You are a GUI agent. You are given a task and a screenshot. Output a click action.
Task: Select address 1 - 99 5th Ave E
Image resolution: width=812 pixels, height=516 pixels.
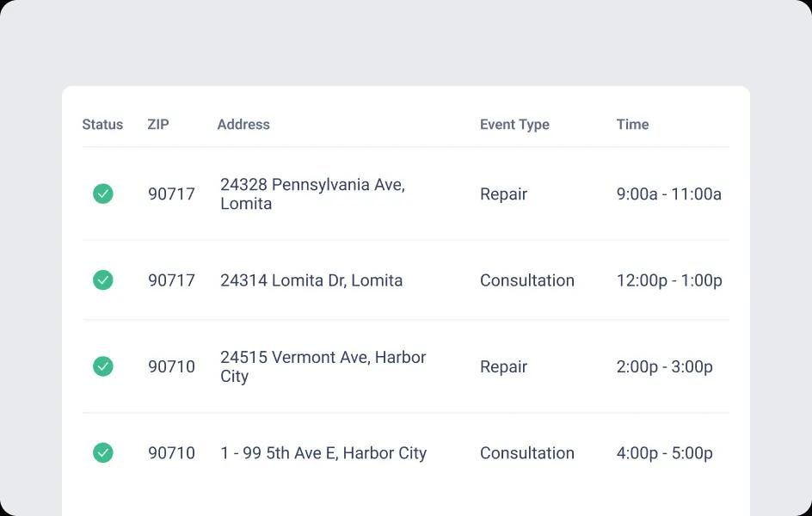pos(323,453)
